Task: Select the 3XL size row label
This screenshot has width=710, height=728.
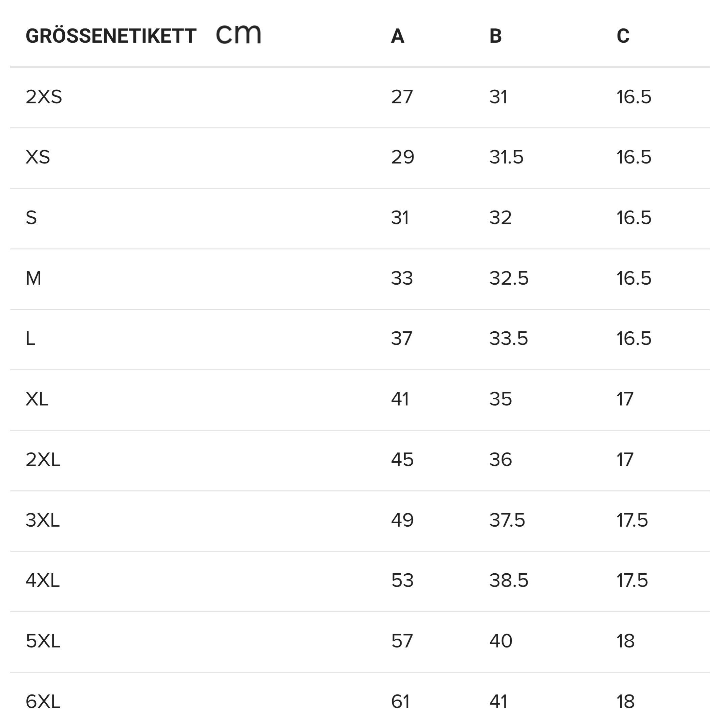Action: click(x=43, y=520)
